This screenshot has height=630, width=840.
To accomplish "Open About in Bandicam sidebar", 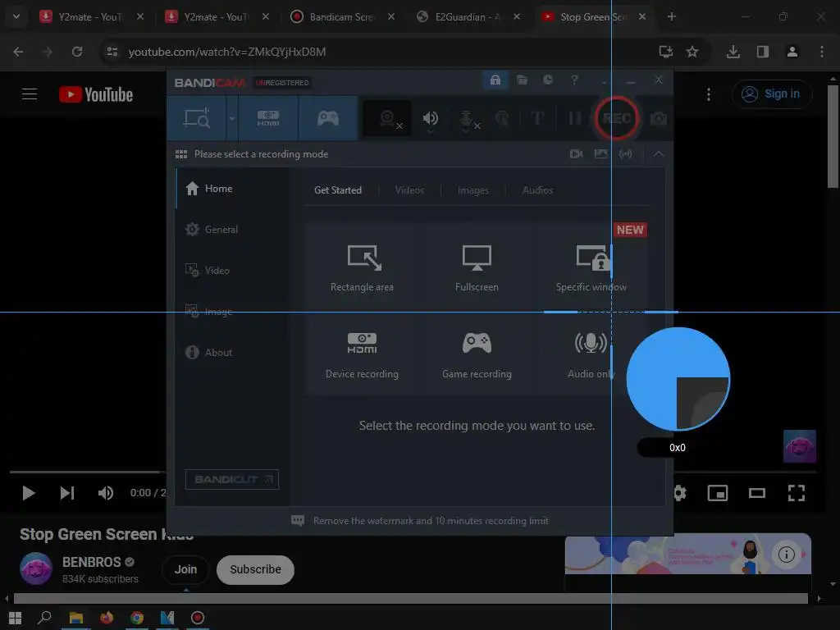I will (232, 353).
